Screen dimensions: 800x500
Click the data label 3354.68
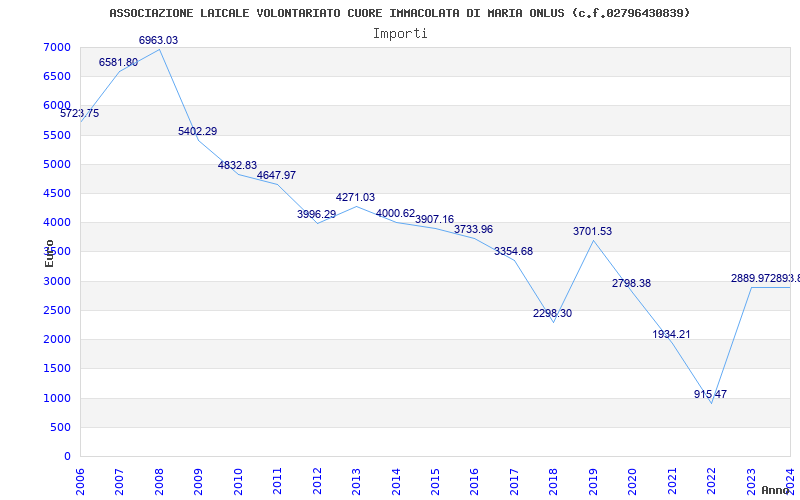(x=513, y=252)
